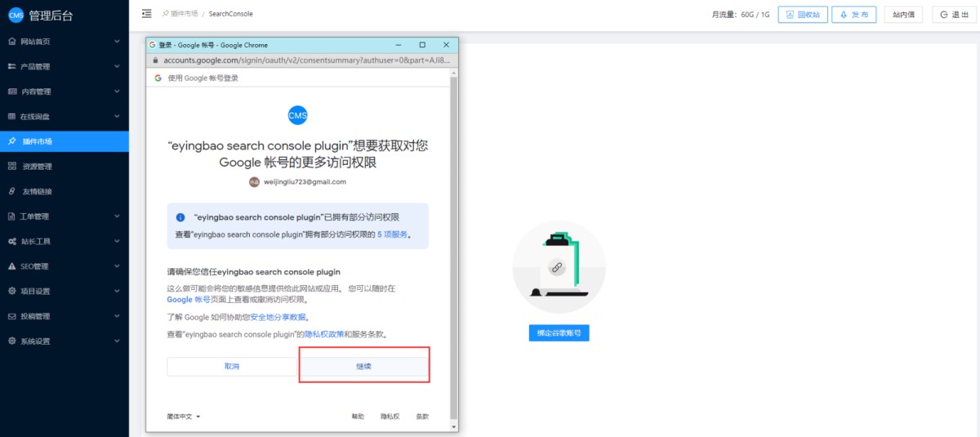Click 隐私权 in the dialog footer
Screen dimensions: 980x437
click(390, 417)
